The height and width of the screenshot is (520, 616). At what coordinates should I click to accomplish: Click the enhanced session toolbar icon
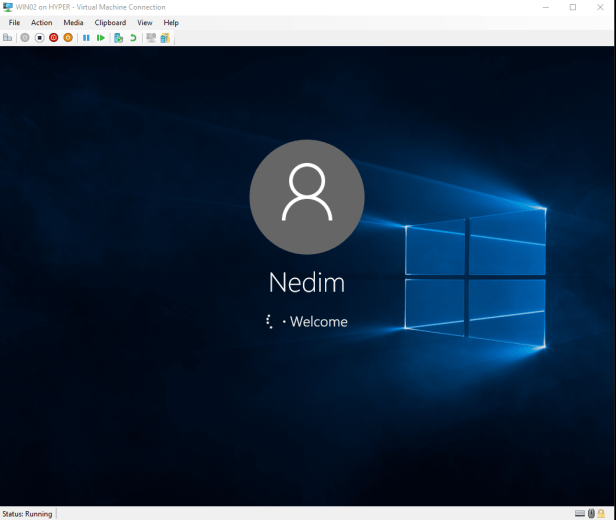(x=151, y=38)
